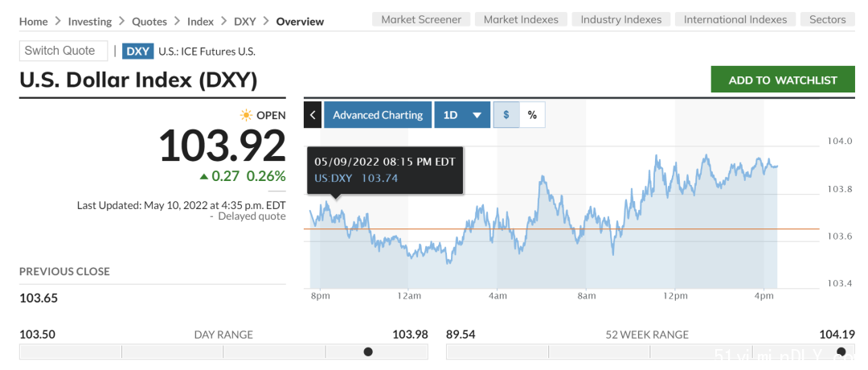Click the day high value 103.98
The width and height of the screenshot is (868, 370).
(410, 335)
